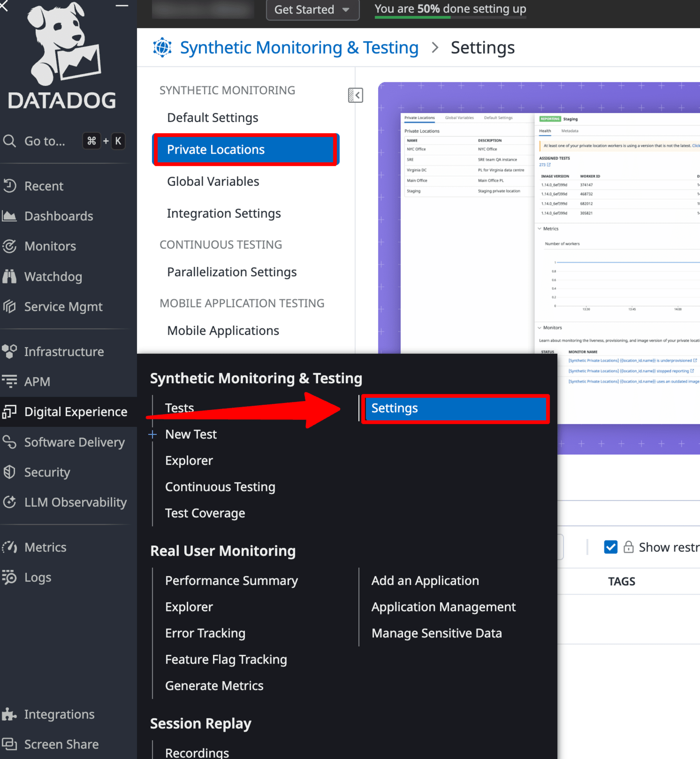This screenshot has height=759, width=700.
Task: Open Application Management
Action: [443, 607]
